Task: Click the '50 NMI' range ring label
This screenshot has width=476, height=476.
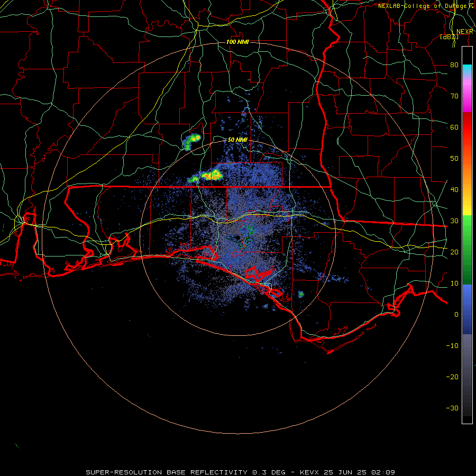Action: [237, 140]
